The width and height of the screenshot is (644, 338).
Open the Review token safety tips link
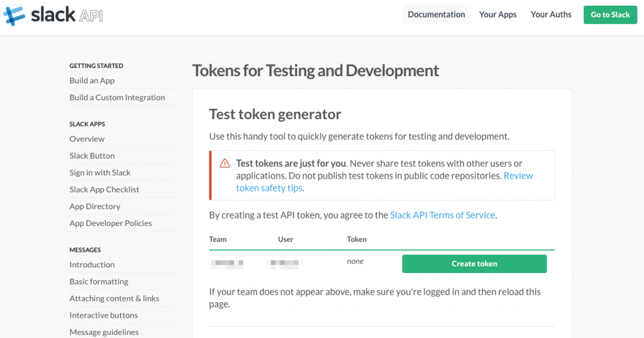(384, 182)
